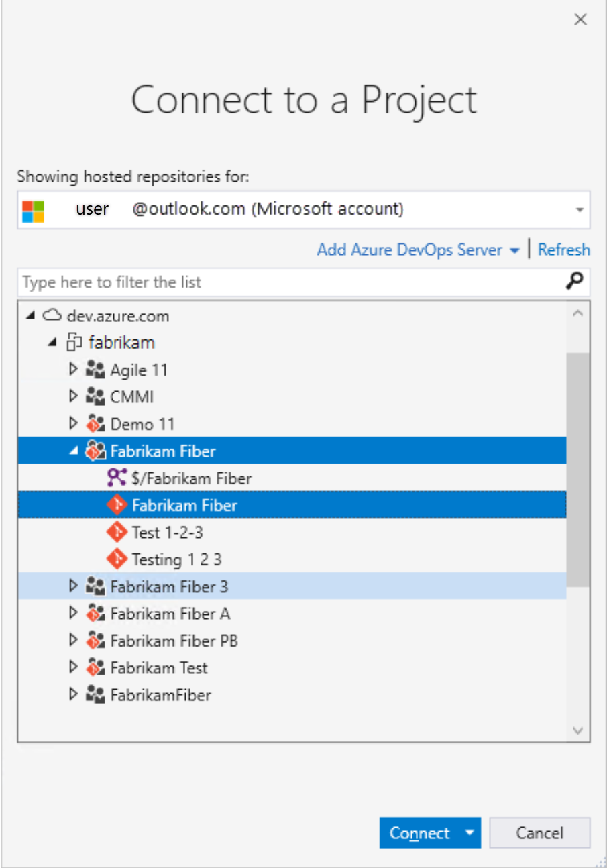Click the Cancel button
Image resolution: width=607 pixels, height=868 pixels.
pyautogui.click(x=540, y=832)
